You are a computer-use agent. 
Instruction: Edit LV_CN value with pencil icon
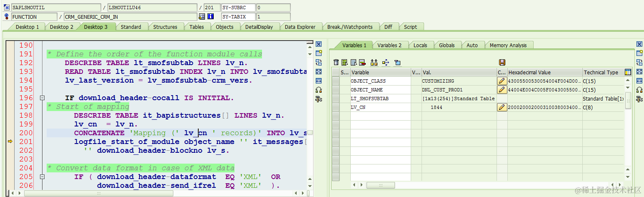(x=502, y=107)
